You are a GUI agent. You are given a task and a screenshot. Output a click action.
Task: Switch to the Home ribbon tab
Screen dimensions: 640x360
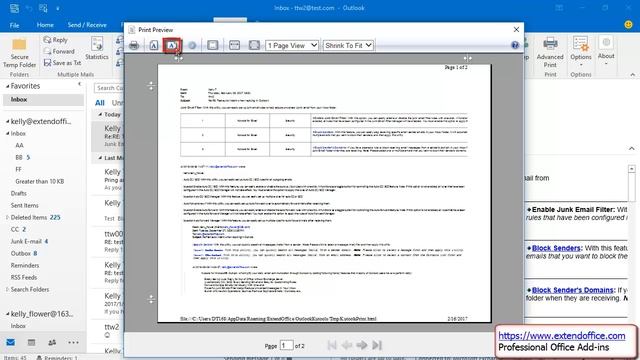45,25
